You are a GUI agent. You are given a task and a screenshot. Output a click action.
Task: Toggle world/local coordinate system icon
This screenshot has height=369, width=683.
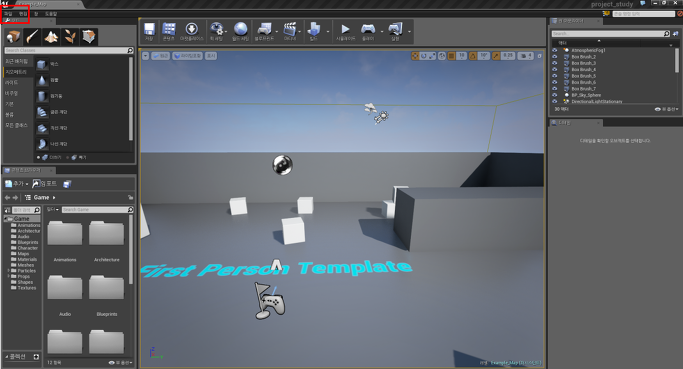(x=442, y=56)
